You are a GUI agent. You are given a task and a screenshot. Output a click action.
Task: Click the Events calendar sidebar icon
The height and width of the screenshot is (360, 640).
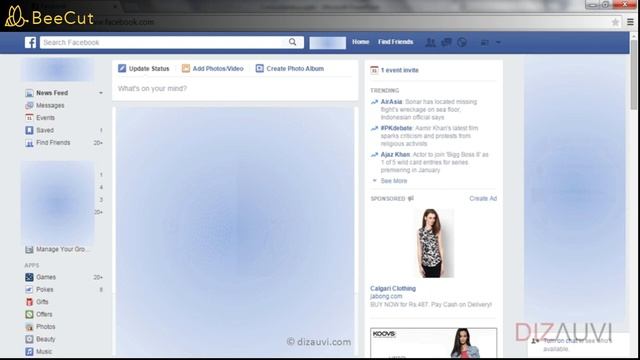pos(29,118)
